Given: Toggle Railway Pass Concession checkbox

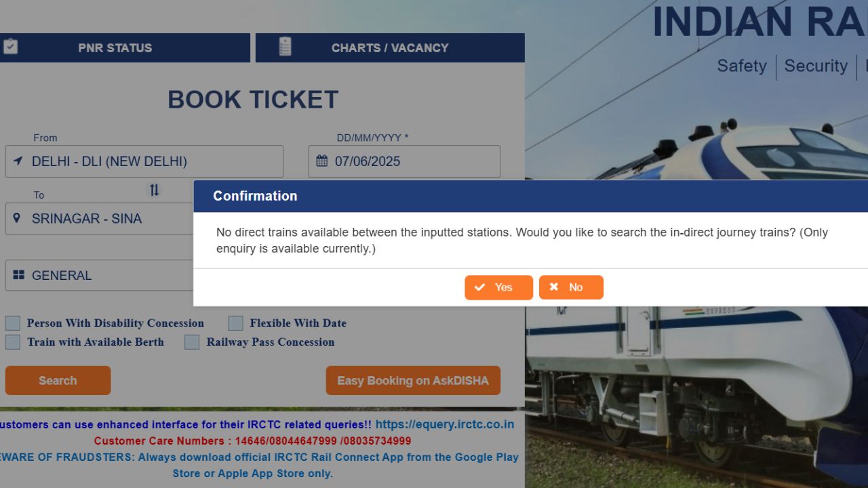Looking at the screenshot, I should pos(192,342).
